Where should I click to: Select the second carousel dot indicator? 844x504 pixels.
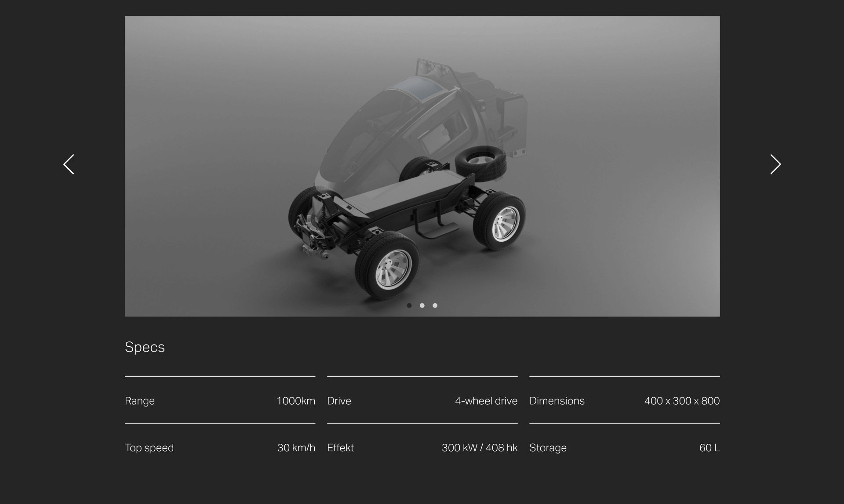pyautogui.click(x=422, y=305)
